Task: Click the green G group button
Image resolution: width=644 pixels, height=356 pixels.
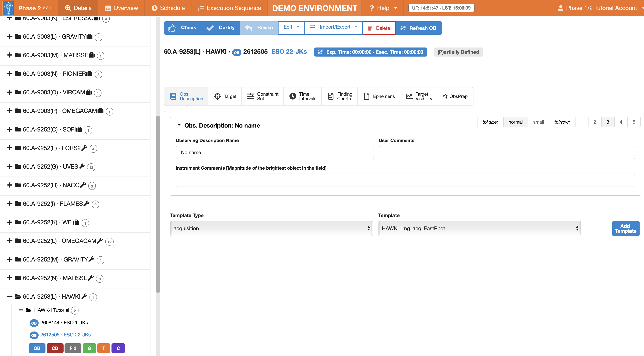Action: click(x=89, y=348)
